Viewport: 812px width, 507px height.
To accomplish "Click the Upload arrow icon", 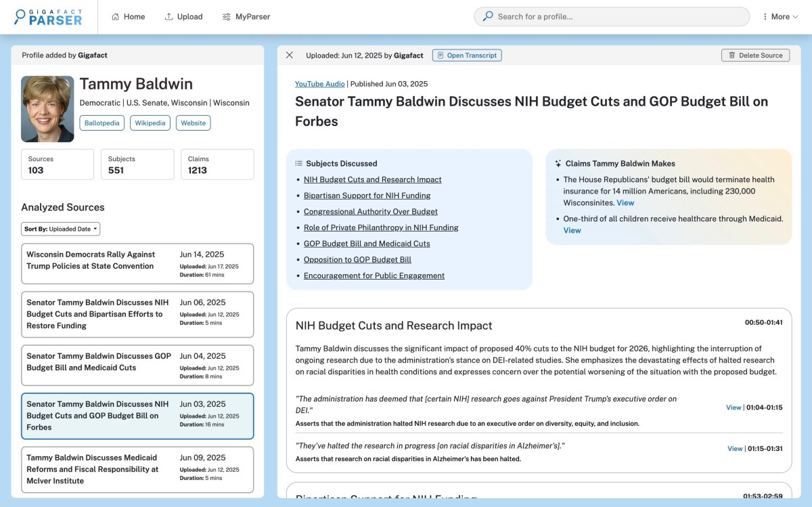I will pos(168,17).
